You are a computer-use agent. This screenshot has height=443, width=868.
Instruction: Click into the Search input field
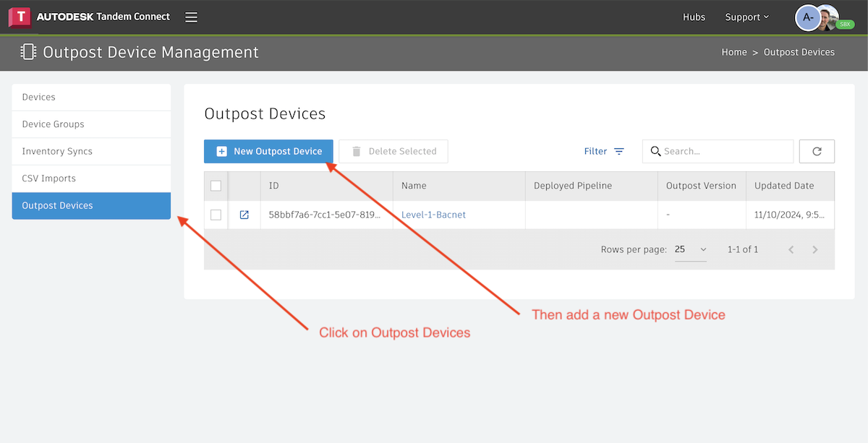tap(718, 151)
